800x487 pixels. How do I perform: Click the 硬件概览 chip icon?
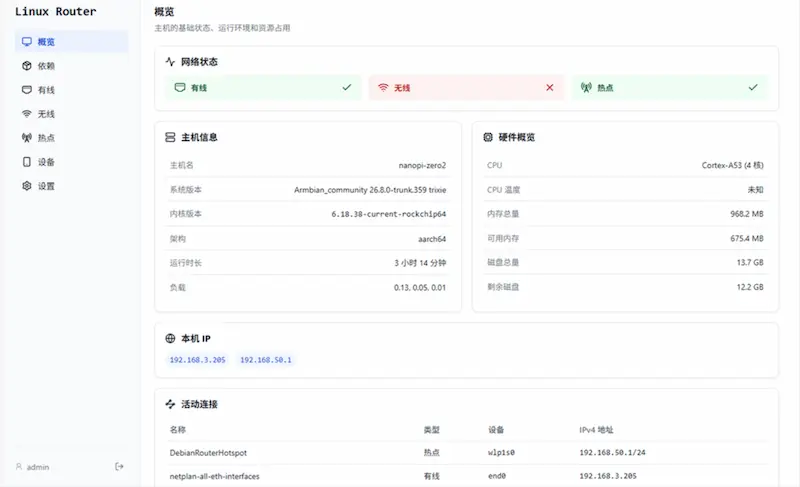coord(488,137)
